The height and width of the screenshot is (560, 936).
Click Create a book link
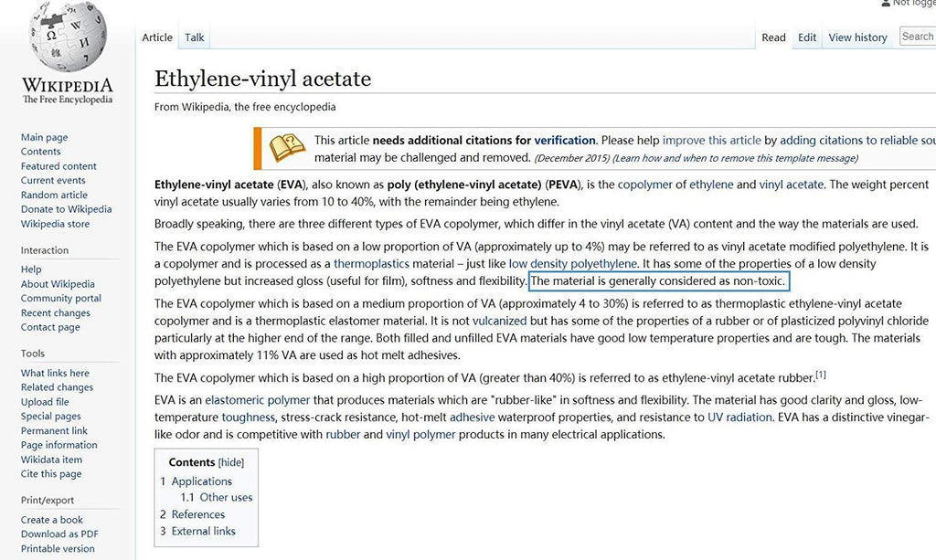click(52, 520)
